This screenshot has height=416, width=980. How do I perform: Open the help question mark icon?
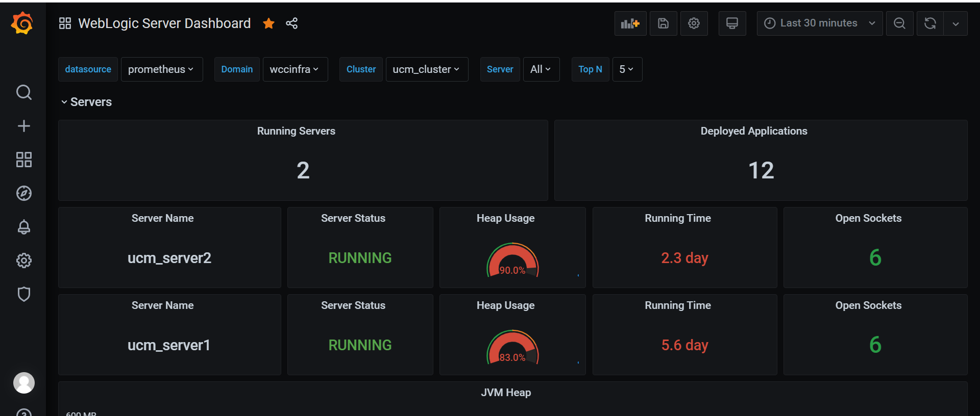(23, 412)
